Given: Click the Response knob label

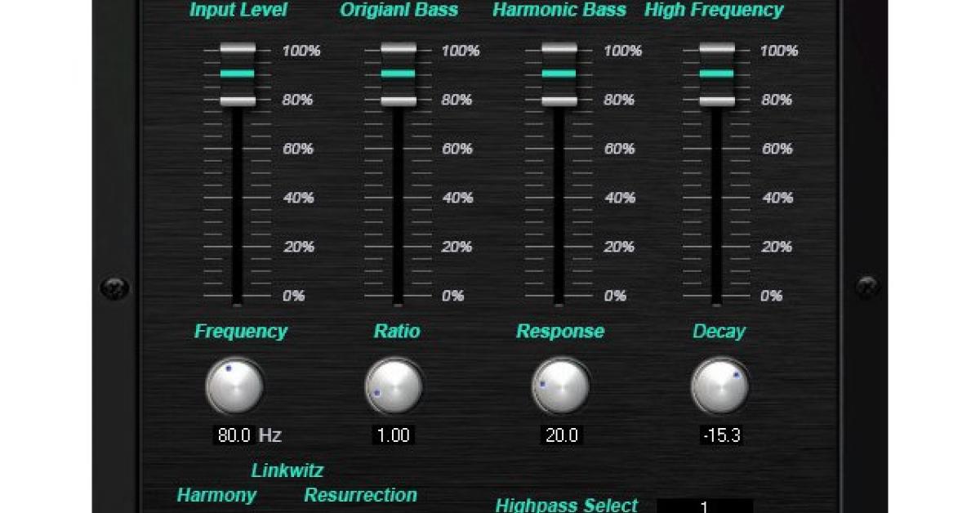Looking at the screenshot, I should (x=560, y=332).
